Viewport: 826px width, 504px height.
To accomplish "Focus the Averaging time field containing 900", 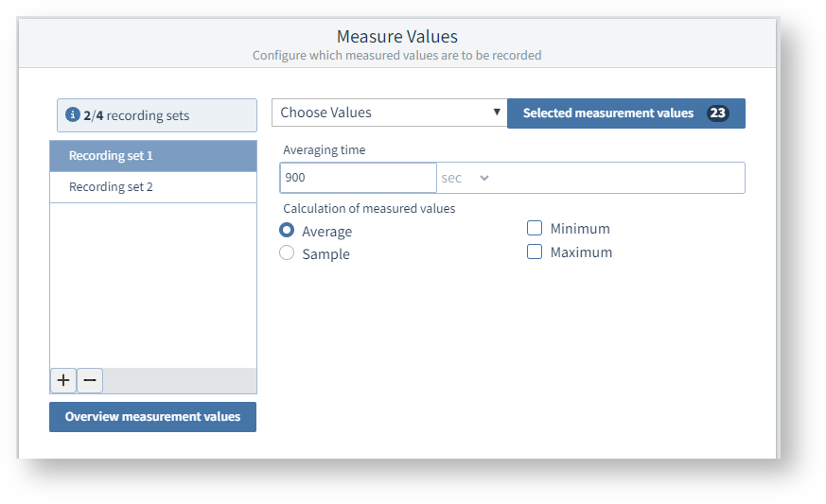I will pos(358,178).
